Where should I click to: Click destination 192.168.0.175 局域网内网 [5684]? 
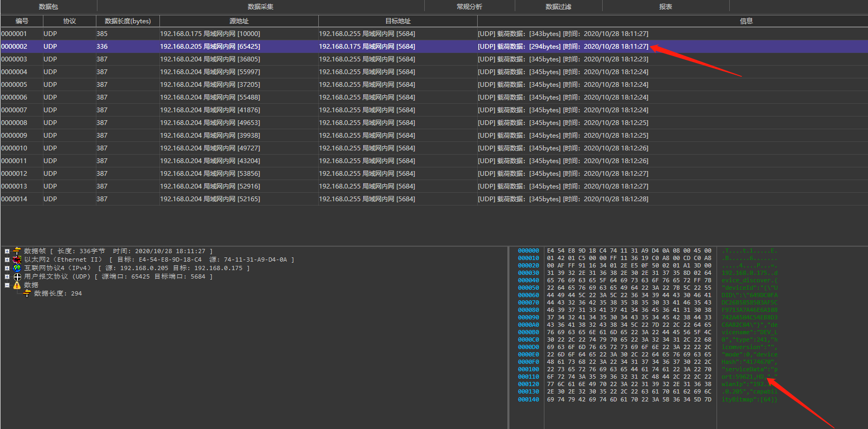tap(367, 47)
